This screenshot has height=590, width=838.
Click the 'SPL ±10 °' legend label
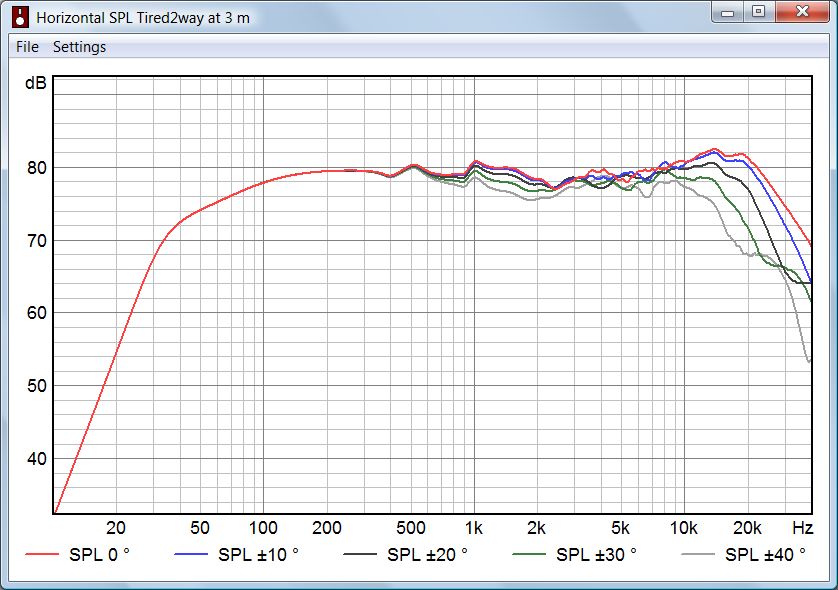point(258,555)
